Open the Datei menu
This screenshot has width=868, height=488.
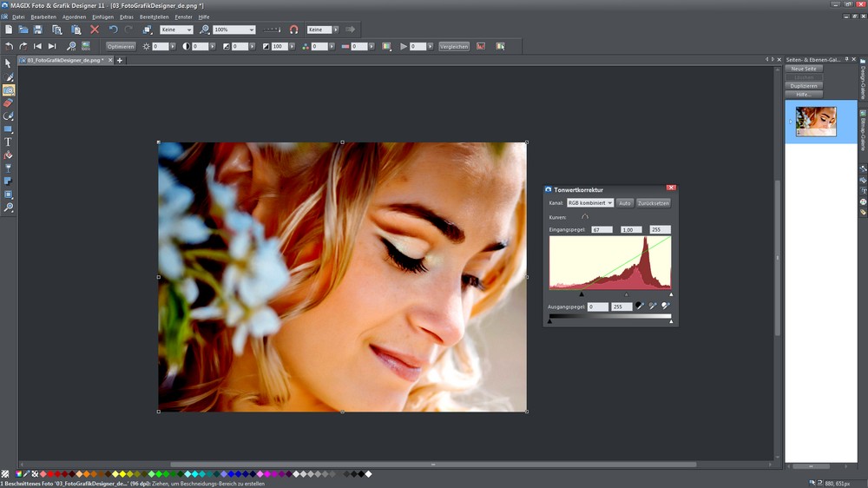tap(18, 17)
